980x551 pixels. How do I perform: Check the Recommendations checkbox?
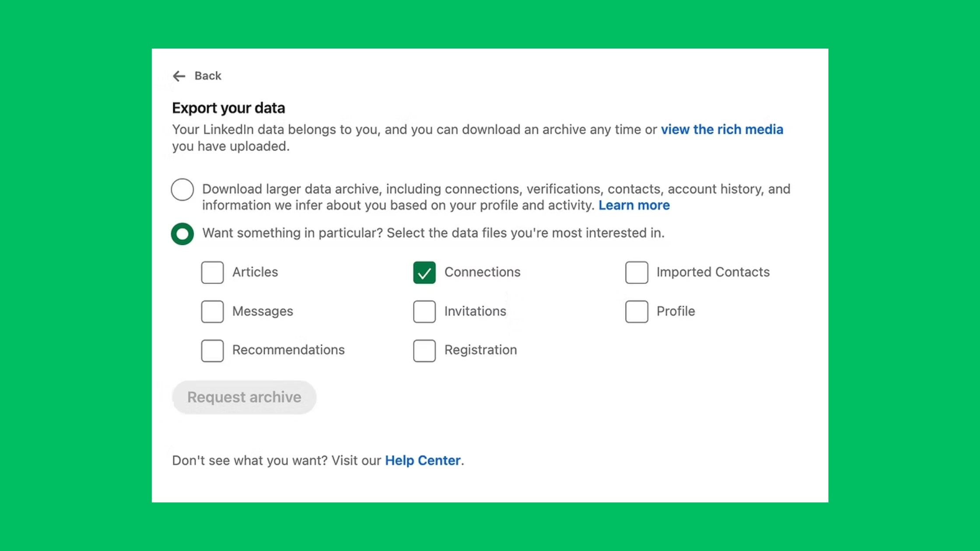click(212, 350)
